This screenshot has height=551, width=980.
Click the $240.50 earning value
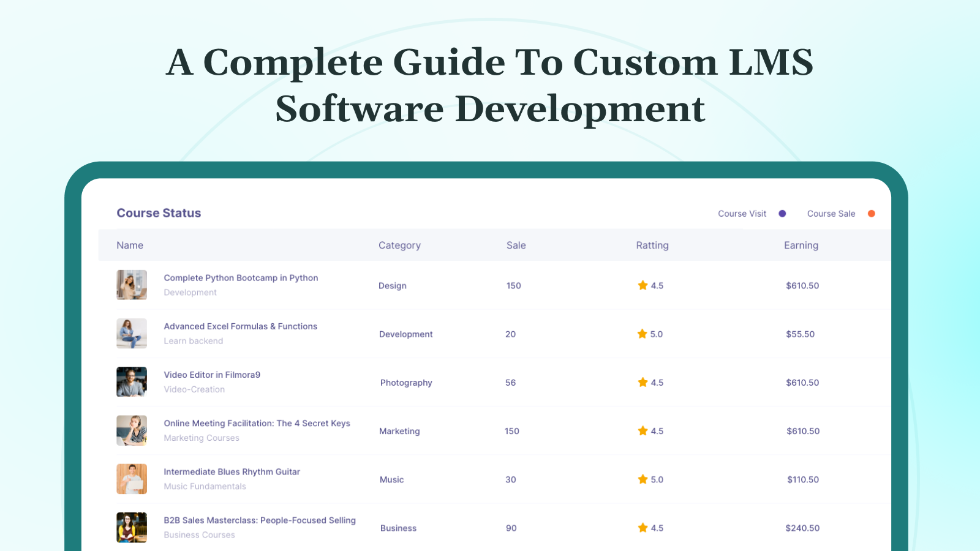click(802, 528)
